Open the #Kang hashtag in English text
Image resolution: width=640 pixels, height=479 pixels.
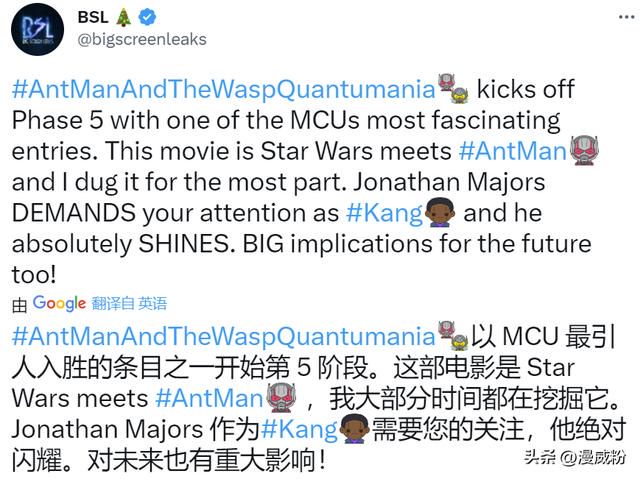(x=384, y=213)
